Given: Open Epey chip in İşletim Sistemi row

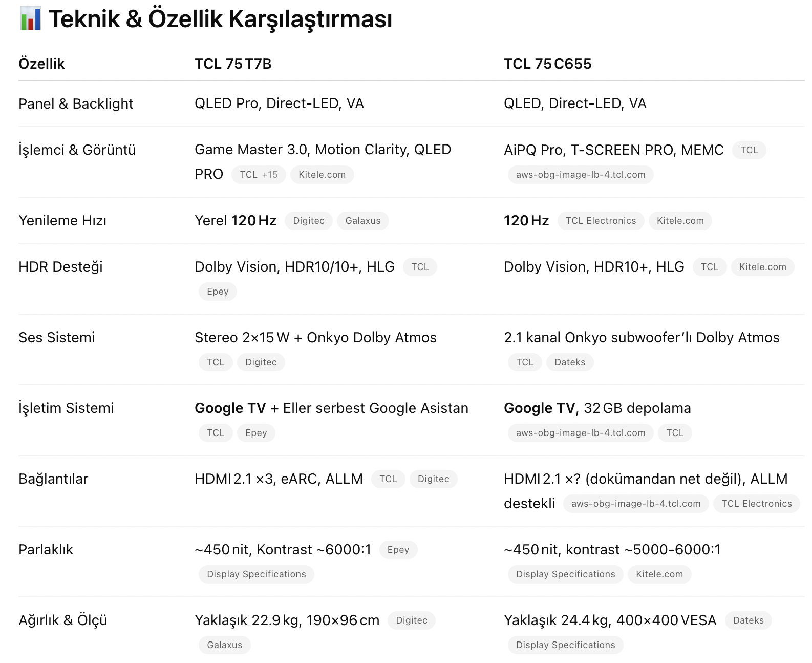Looking at the screenshot, I should pyautogui.click(x=256, y=433).
